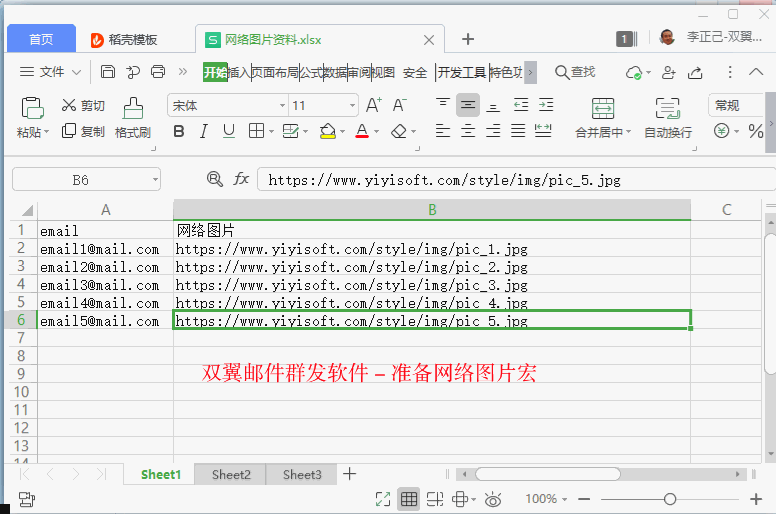Add a new sheet with plus button
Image resolution: width=776 pixels, height=514 pixels.
coord(349,474)
